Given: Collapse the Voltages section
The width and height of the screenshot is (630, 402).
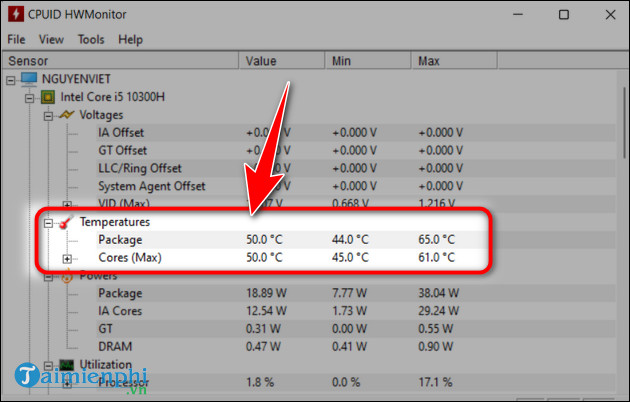Looking at the screenshot, I should [48, 116].
